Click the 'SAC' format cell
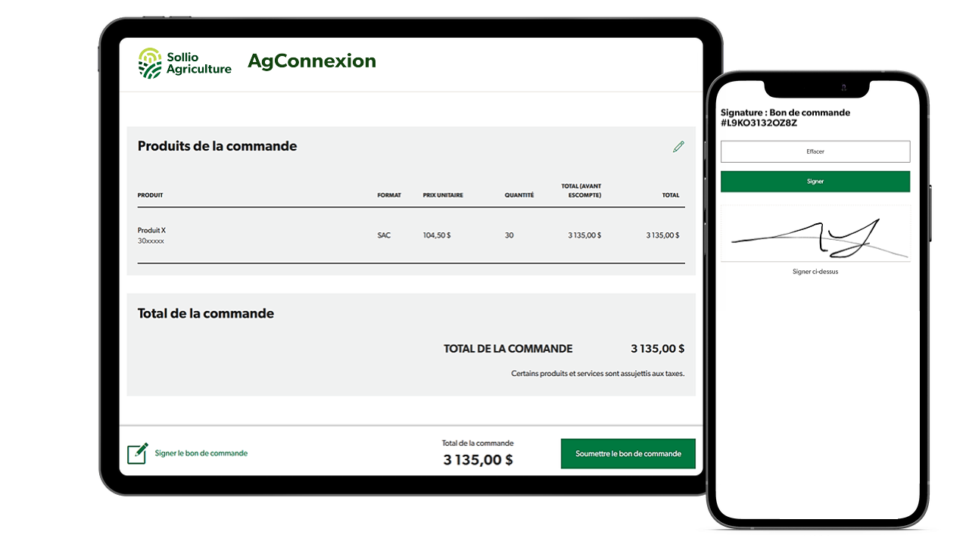The image size is (969, 560). click(x=384, y=235)
